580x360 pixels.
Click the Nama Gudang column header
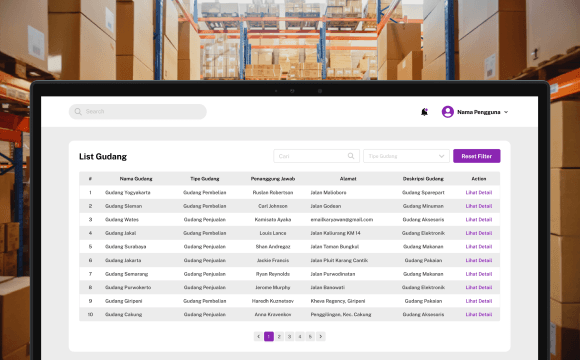click(x=136, y=179)
